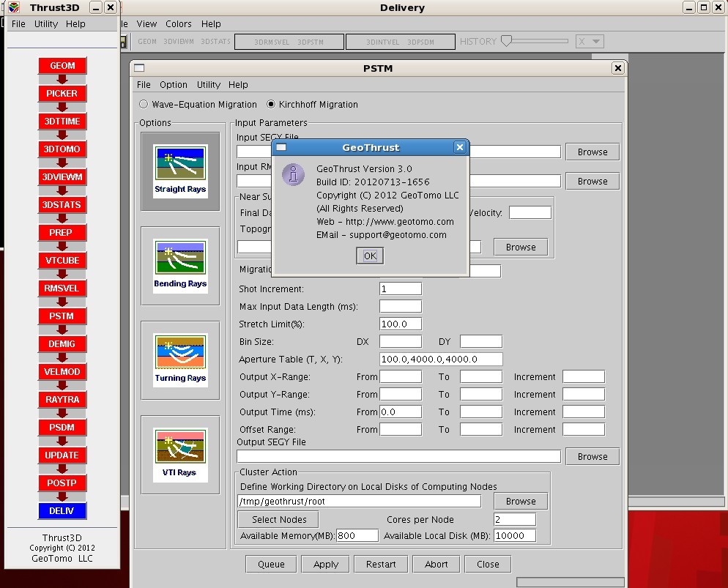Browse for the Output SEGY File

(593, 457)
